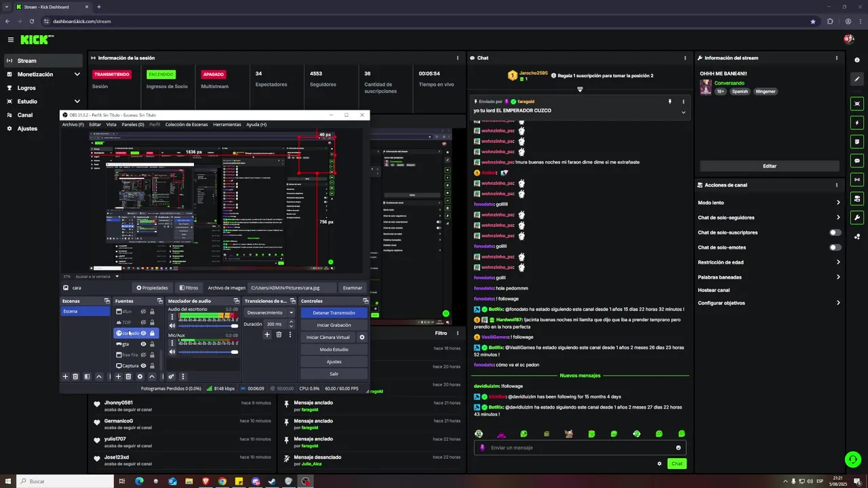This screenshot has height=488, width=868.
Task: Expand Configurar objetivos option
Action: point(838,303)
